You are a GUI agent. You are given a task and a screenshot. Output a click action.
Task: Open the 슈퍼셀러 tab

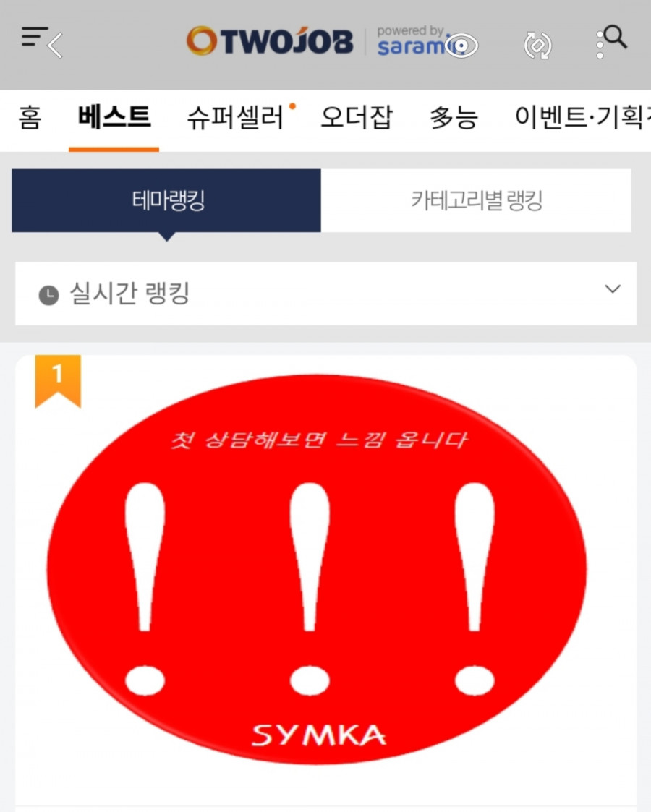(x=235, y=117)
